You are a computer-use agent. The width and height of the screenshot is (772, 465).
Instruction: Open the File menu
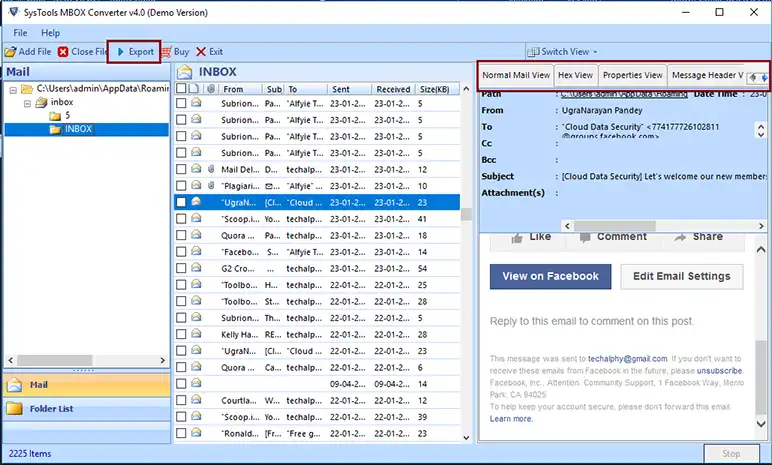pyautogui.click(x=20, y=33)
